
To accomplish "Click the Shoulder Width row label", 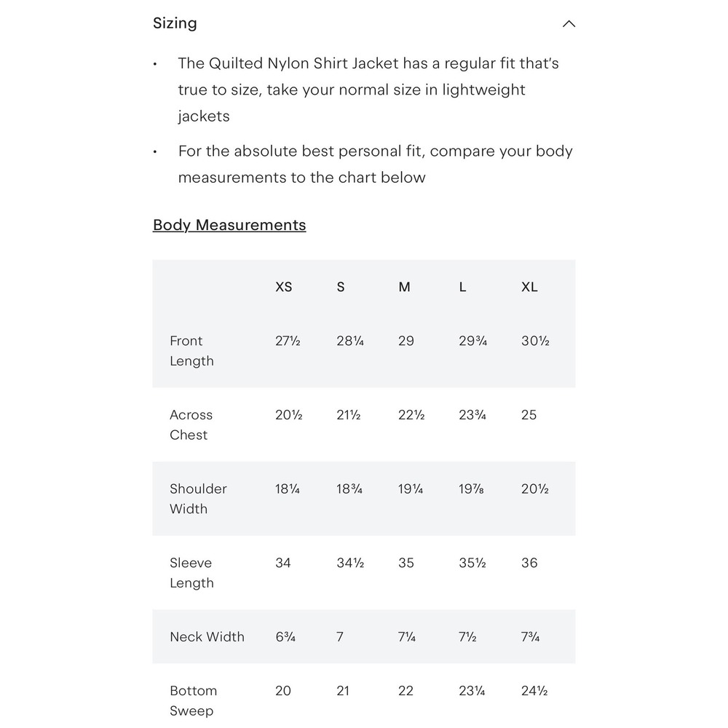I will coord(198,499).
